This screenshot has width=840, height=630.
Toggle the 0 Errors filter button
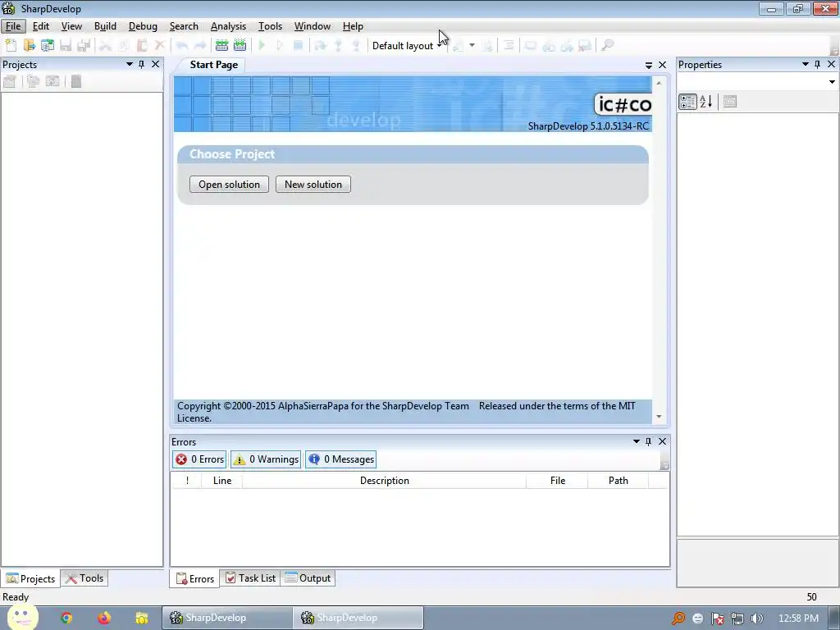200,459
